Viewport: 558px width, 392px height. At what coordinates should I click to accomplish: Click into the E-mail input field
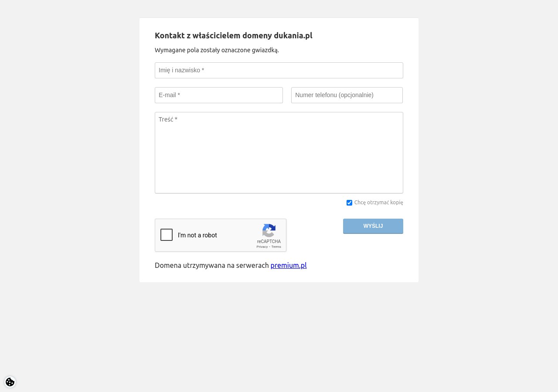point(219,95)
